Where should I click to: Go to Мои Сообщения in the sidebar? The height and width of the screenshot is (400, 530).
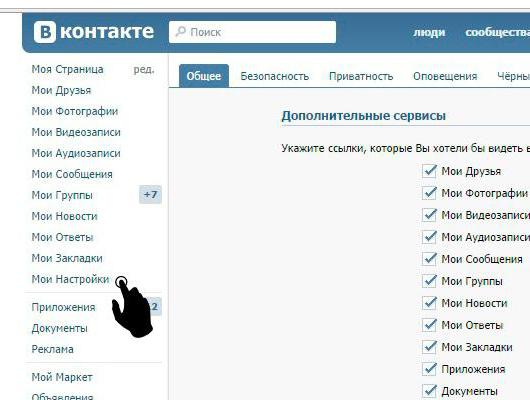(x=72, y=174)
